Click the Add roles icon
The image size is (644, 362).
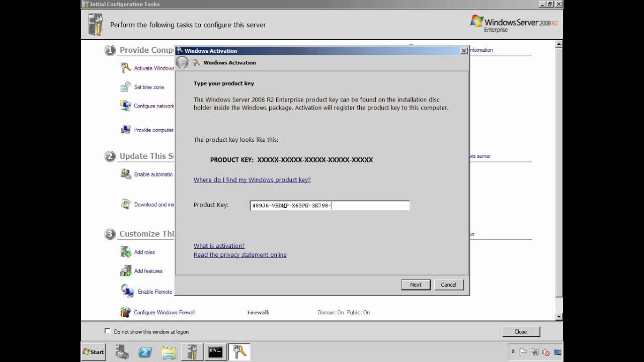tap(125, 251)
